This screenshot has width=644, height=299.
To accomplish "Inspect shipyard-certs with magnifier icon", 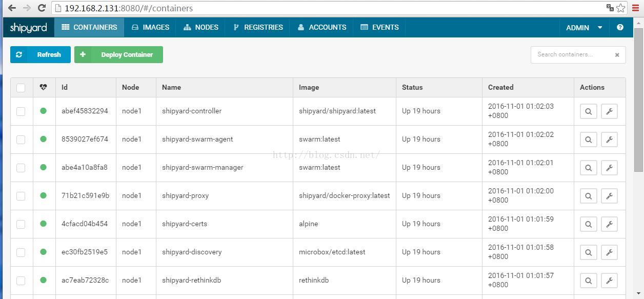I will 588,224.
